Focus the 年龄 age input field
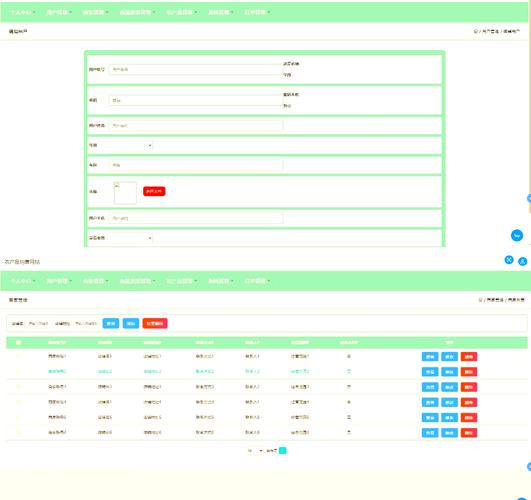Viewport: 531px width, 500px height. 196,165
